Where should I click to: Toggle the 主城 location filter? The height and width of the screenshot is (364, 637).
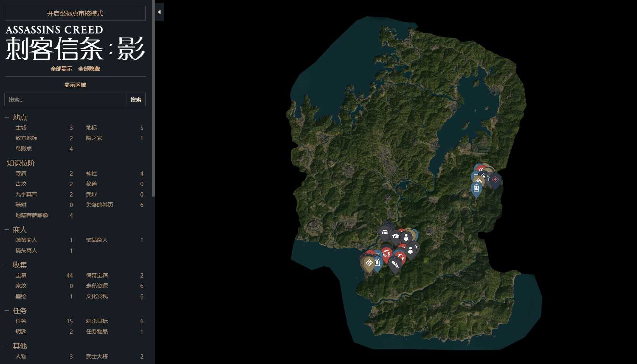[21, 128]
